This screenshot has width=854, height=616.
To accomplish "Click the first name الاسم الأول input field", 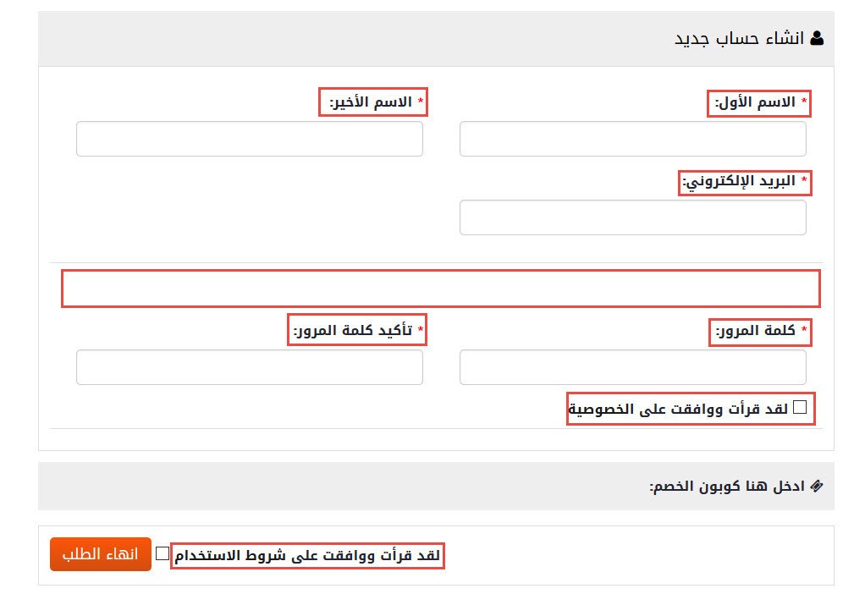I will coord(632,138).
